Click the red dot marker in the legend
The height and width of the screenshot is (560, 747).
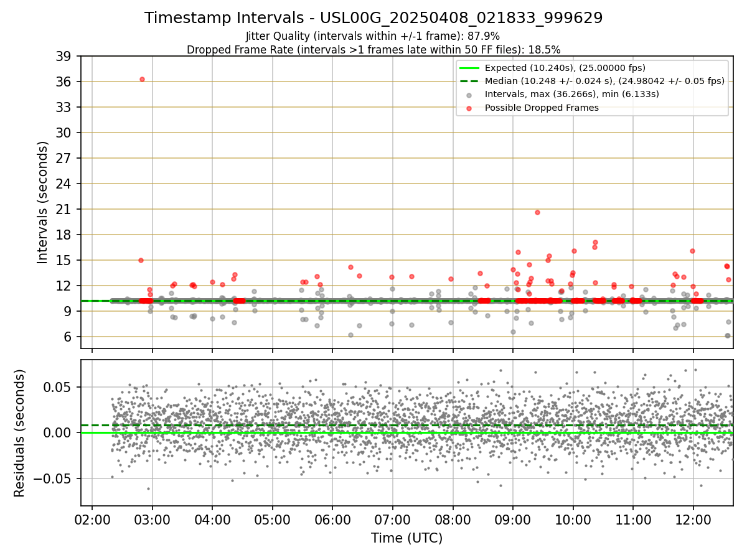click(469, 108)
